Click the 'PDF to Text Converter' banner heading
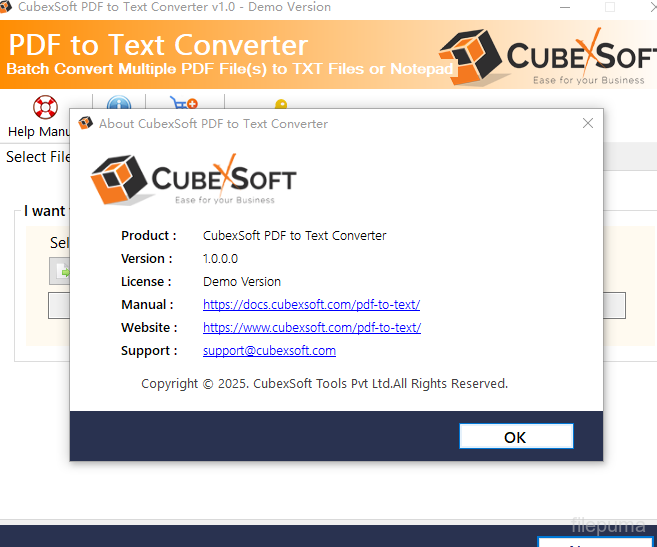657x547 pixels. (x=158, y=45)
